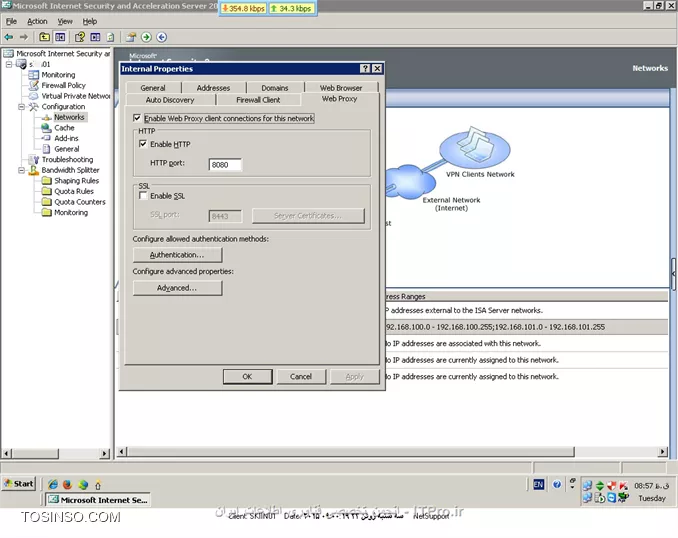Click the Show/Hide Action Pane icon
The height and width of the screenshot is (538, 678).
95,37
